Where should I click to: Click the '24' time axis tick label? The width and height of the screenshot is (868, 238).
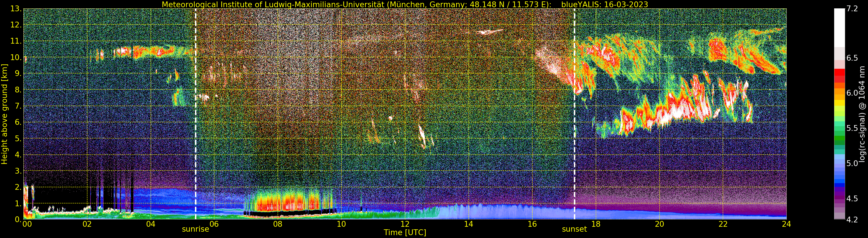click(786, 224)
